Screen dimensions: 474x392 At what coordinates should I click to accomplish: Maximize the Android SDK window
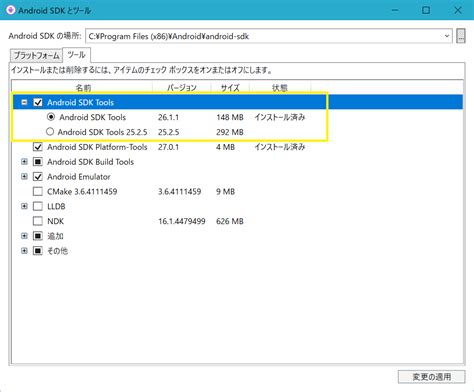pyautogui.click(x=426, y=10)
